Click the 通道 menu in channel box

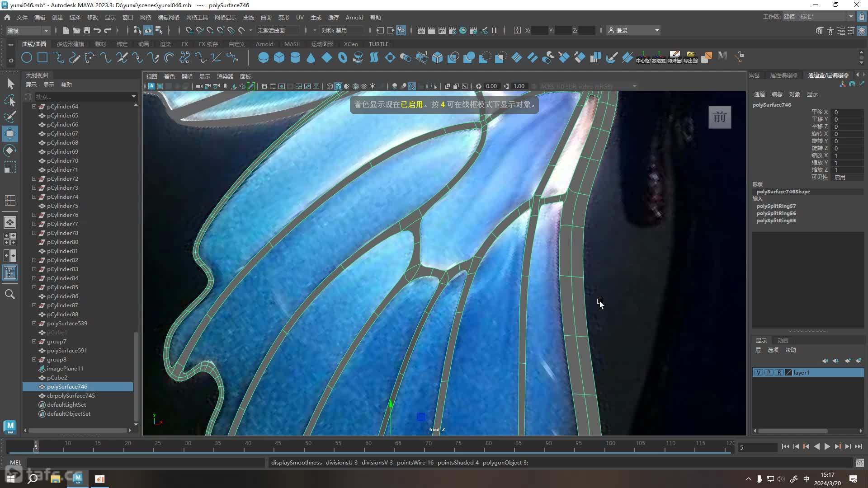click(759, 94)
